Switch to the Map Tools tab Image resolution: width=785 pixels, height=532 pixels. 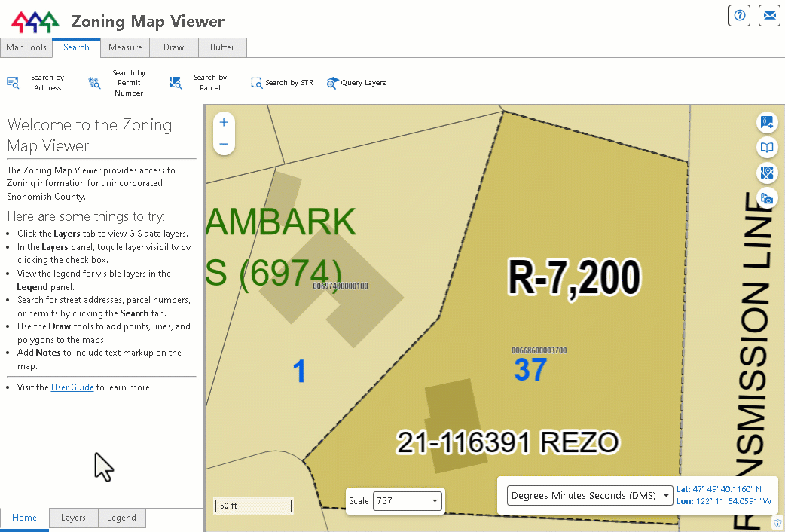pyautogui.click(x=26, y=47)
